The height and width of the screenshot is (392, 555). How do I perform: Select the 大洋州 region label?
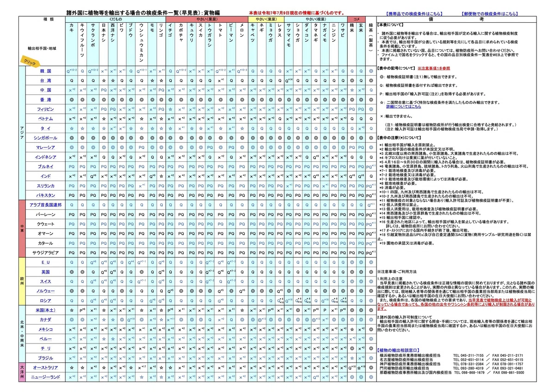tap(21, 372)
